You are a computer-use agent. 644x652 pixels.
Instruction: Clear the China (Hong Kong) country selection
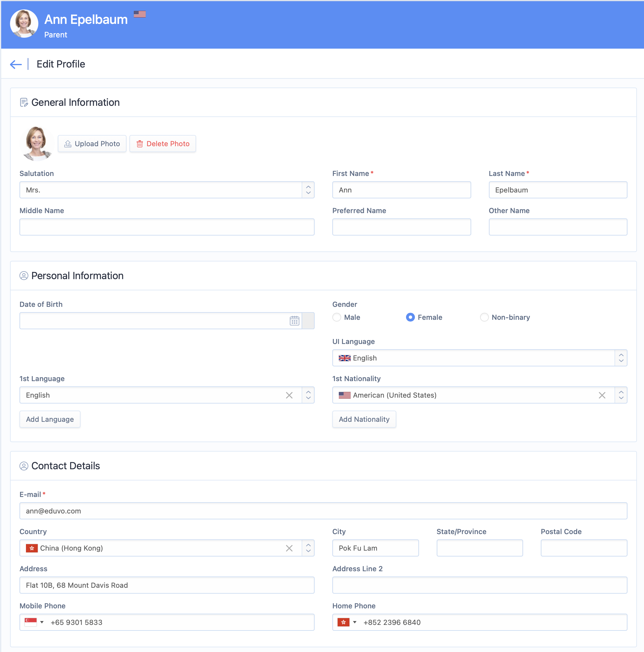pyautogui.click(x=289, y=549)
